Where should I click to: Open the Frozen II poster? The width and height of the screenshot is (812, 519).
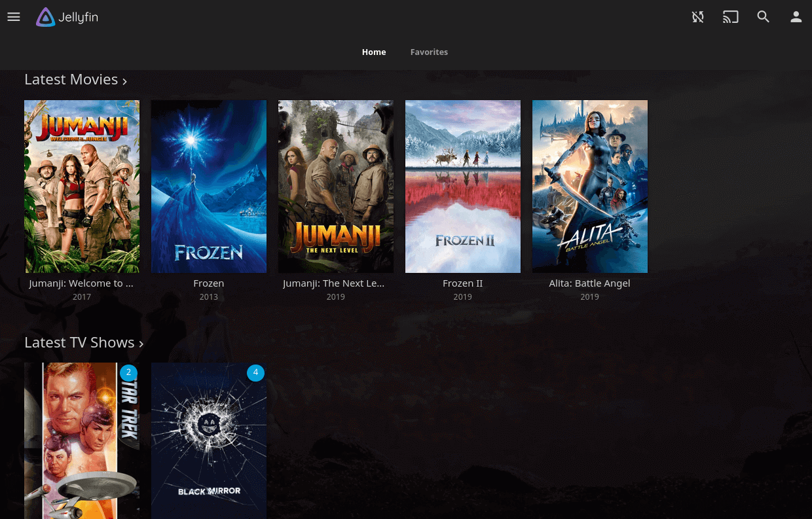pos(463,187)
